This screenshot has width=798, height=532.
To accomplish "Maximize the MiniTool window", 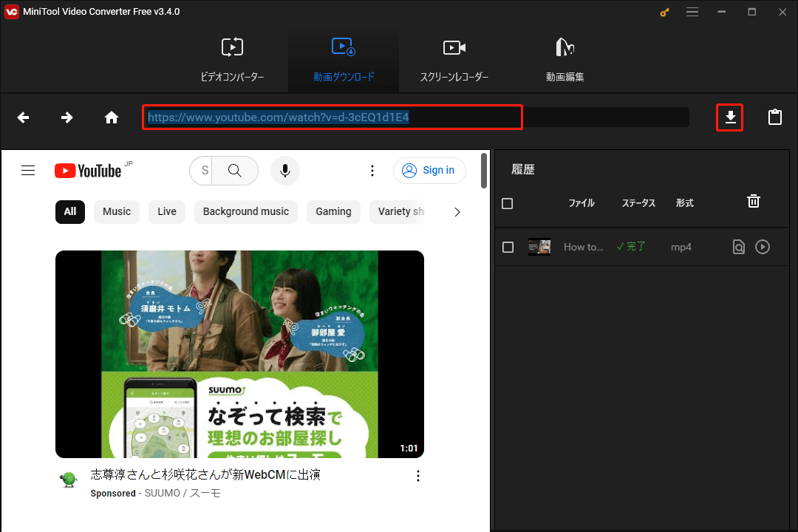I will tap(751, 12).
